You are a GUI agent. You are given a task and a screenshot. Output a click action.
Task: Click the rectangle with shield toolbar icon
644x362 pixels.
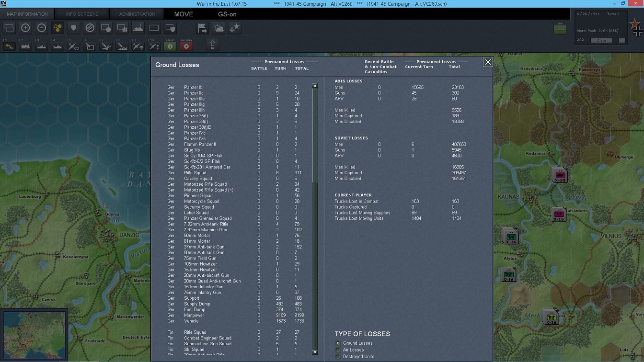[x=170, y=28]
